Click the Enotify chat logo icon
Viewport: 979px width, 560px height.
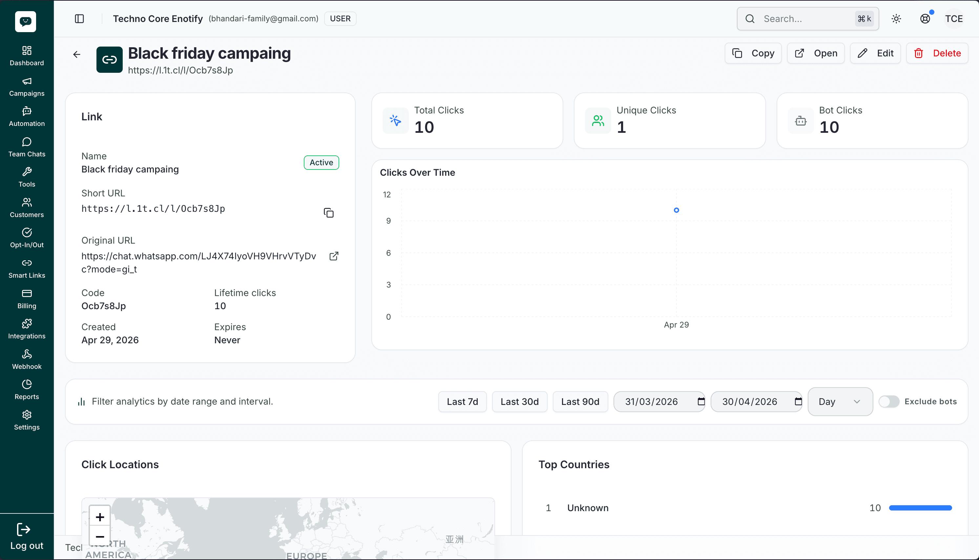pos(25,22)
